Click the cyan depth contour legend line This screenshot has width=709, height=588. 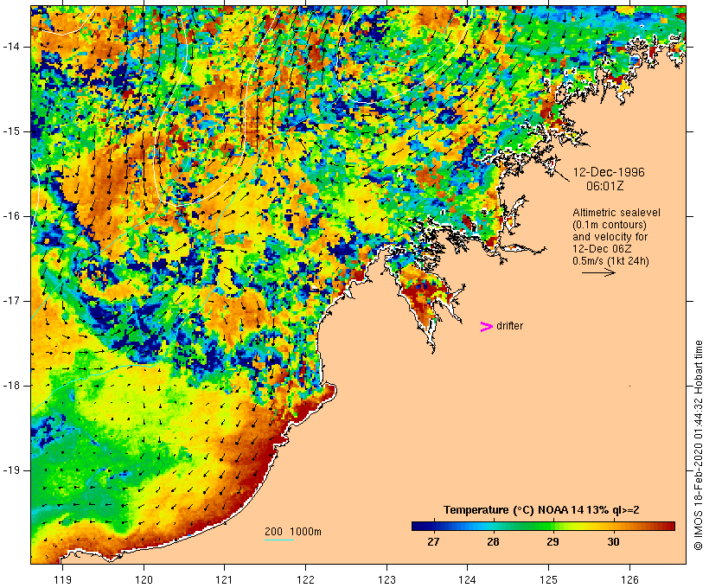[x=279, y=540]
